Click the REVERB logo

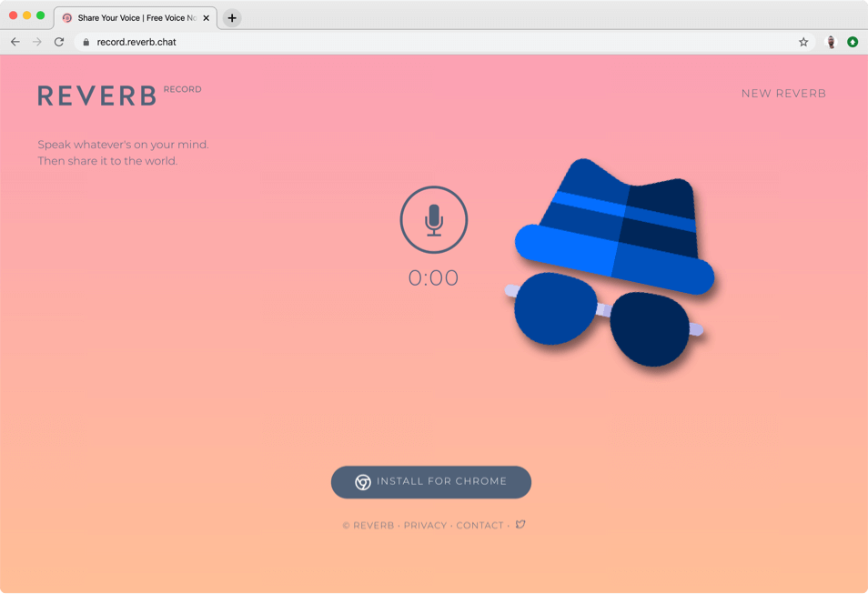tap(96, 96)
